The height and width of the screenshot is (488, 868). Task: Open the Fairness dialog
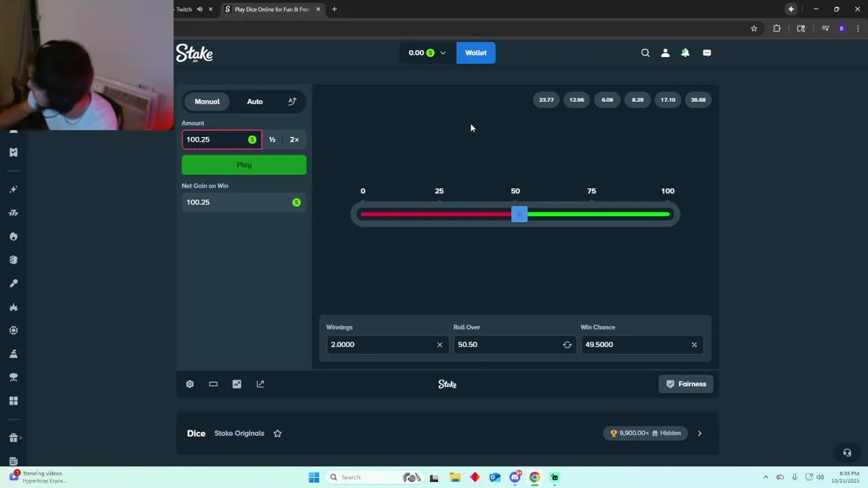[686, 384]
